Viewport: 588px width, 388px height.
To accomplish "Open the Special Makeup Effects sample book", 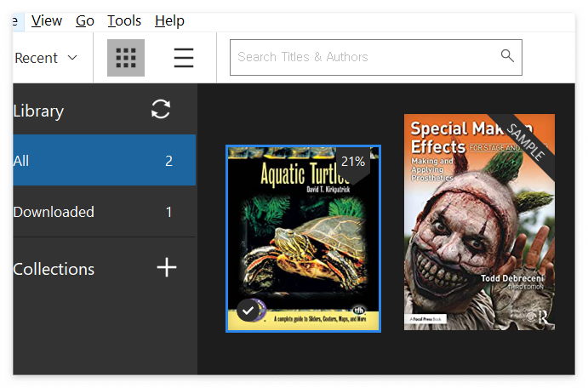I will (x=479, y=222).
